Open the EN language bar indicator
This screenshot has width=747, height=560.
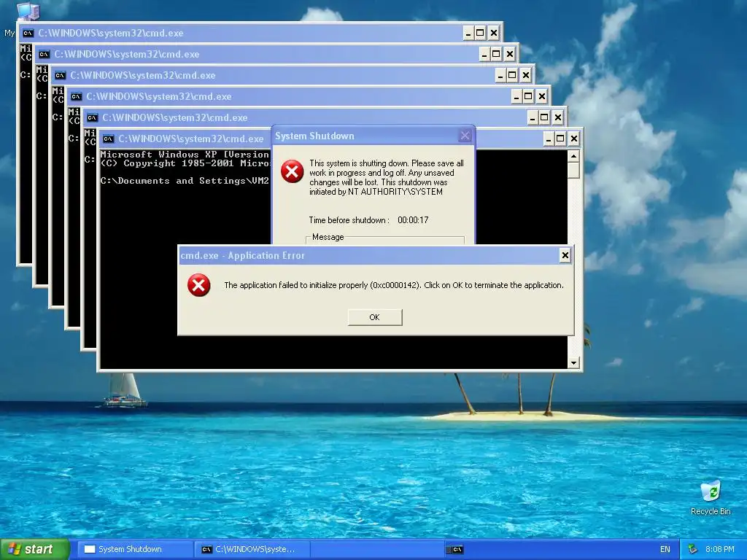coord(665,549)
